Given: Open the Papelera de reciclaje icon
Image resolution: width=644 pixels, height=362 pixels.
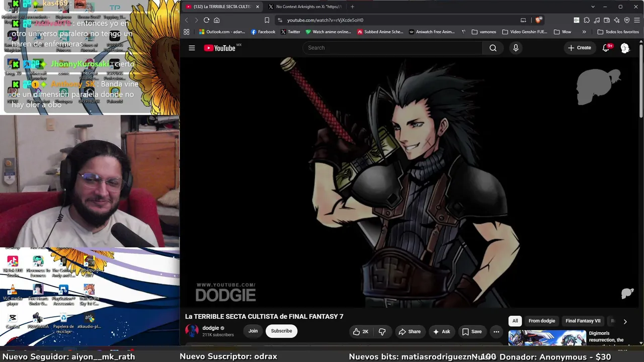Looking at the screenshot, I should coord(63,322).
